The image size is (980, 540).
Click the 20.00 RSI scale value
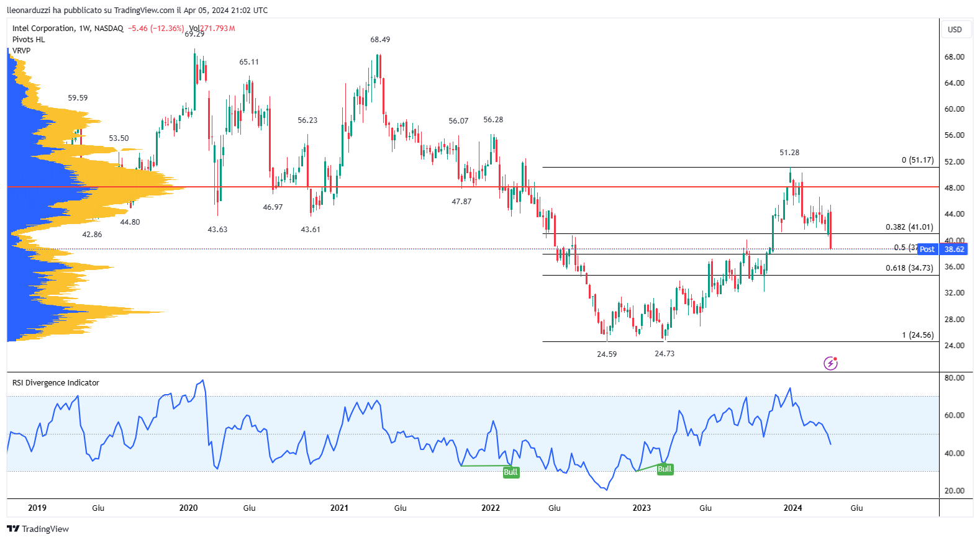tap(954, 490)
